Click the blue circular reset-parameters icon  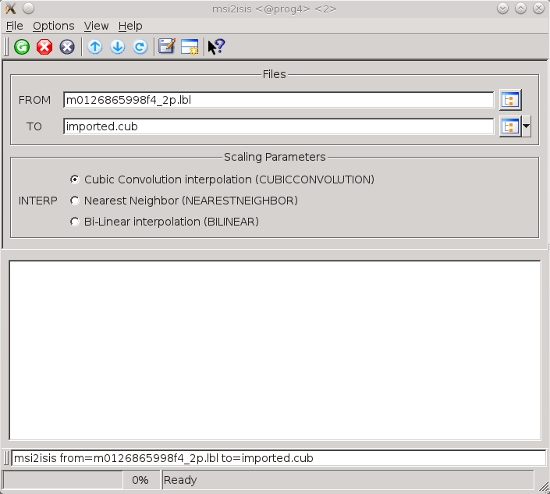(x=140, y=47)
